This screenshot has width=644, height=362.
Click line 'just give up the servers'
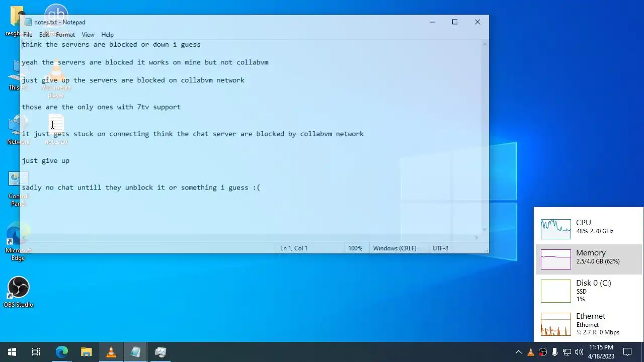[x=133, y=80]
